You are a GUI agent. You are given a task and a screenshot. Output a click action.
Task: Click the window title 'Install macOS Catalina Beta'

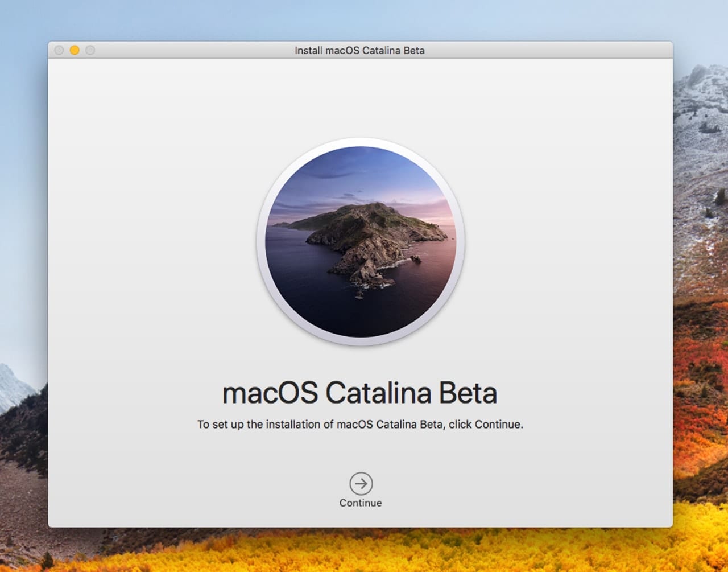coord(359,50)
